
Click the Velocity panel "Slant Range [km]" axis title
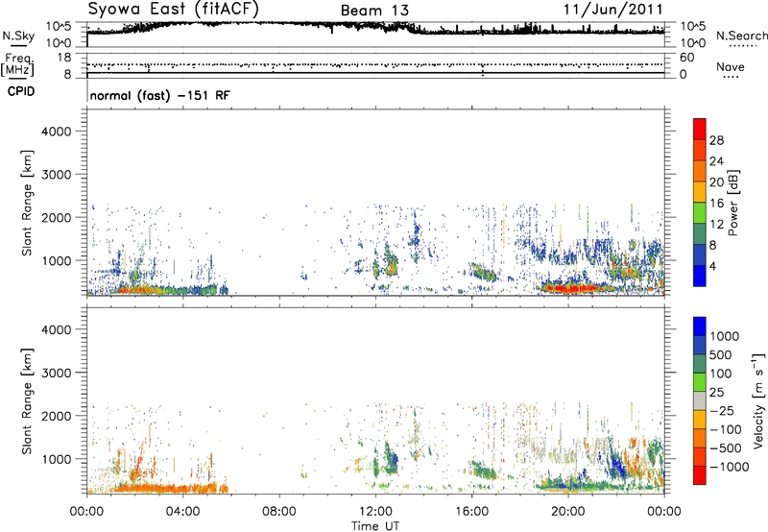point(27,401)
